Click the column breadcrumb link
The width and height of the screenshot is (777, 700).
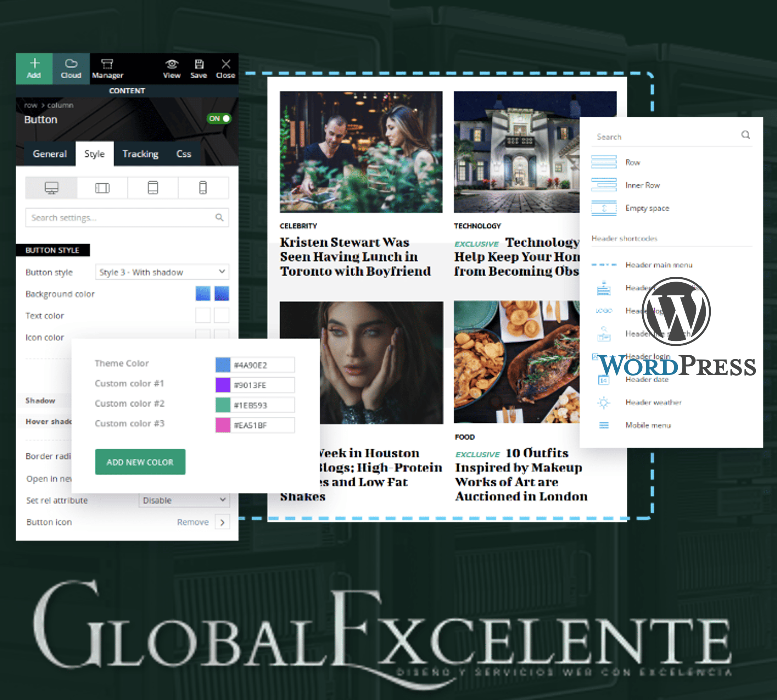coord(60,105)
